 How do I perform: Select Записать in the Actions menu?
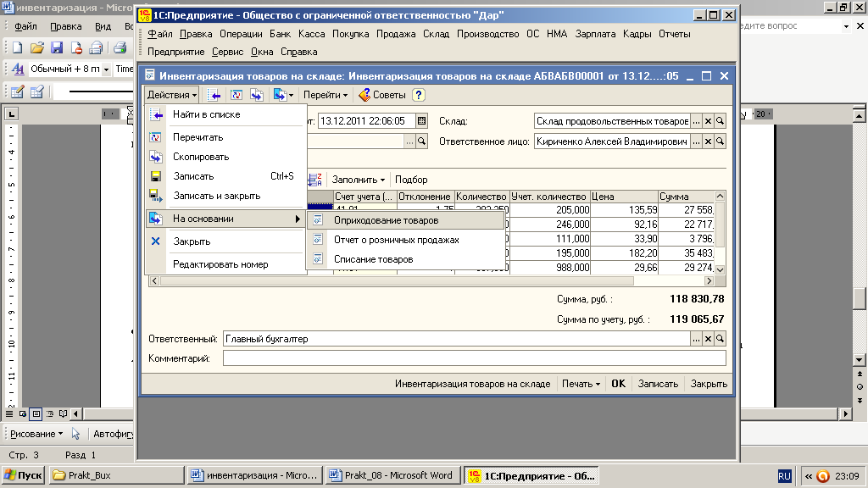point(225,176)
